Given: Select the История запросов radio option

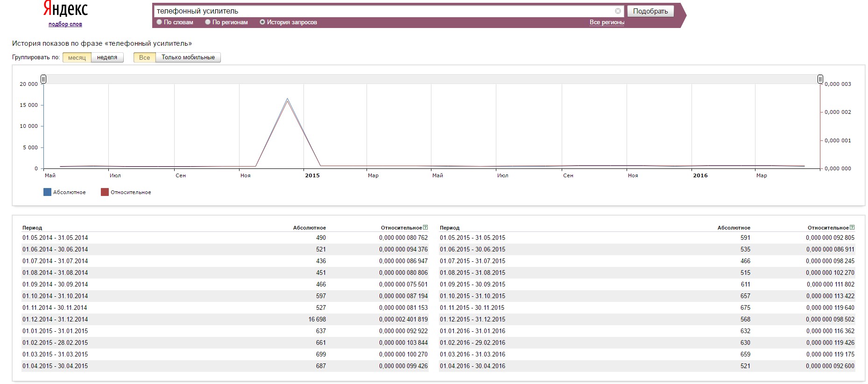Looking at the screenshot, I should coord(262,22).
